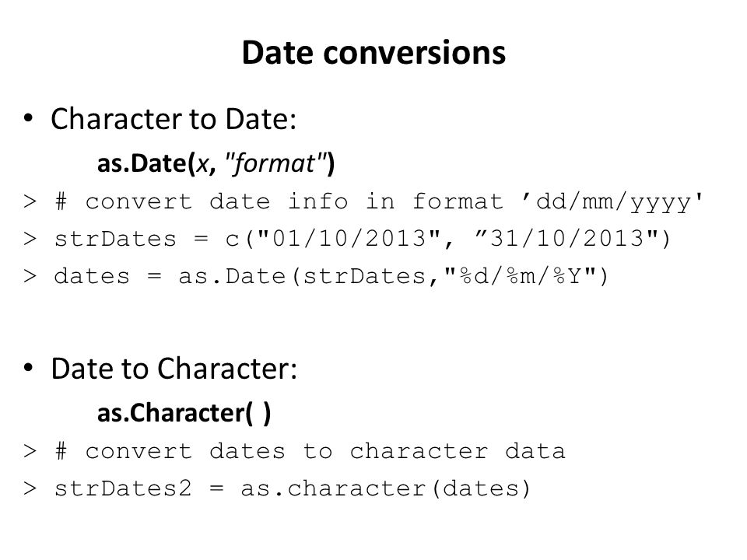Click the convert dates to character comment
Image resolution: width=747 pixels, height=560 pixels.
pyautogui.click(x=294, y=451)
